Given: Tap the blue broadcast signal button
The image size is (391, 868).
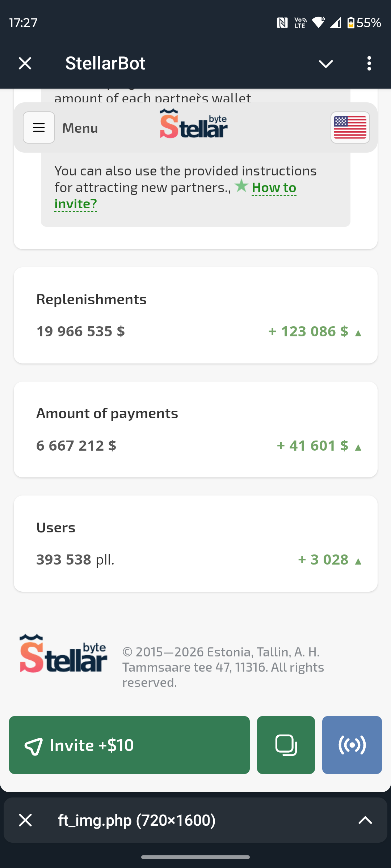Looking at the screenshot, I should (352, 745).
